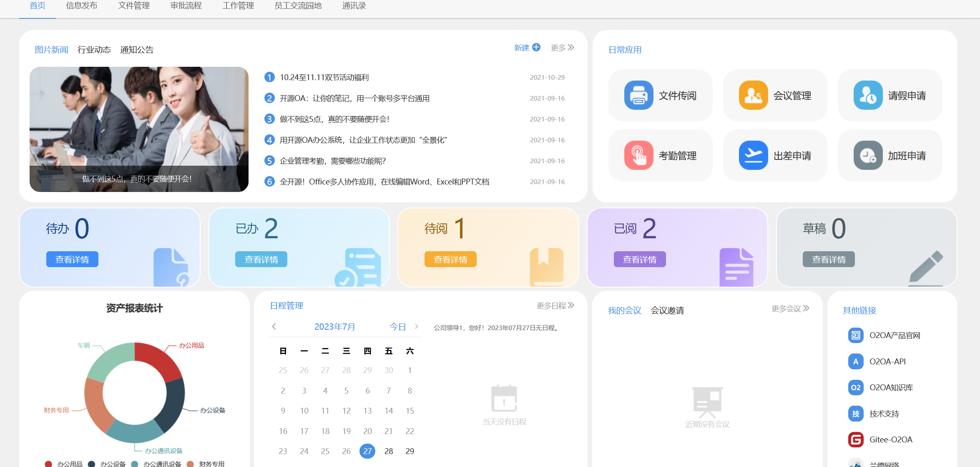Screen dimensions: 980x467
Task: Toggle the 办公用品 red legend swatch
Action: 49,464
